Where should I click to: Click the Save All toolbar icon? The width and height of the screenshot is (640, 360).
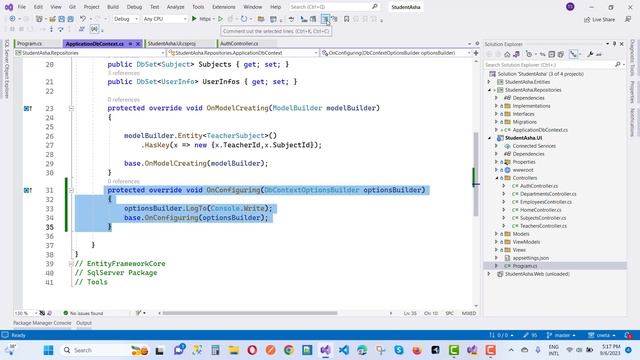pyautogui.click(x=70, y=19)
